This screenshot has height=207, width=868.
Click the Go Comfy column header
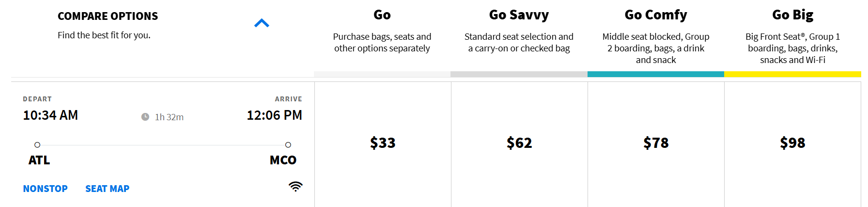click(x=656, y=15)
